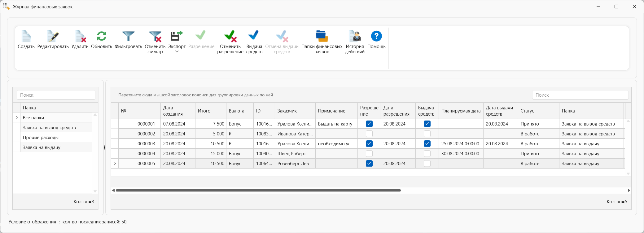This screenshot has width=644, height=233.
Task: Expand row details for request 0000005
Action: [x=115, y=164]
